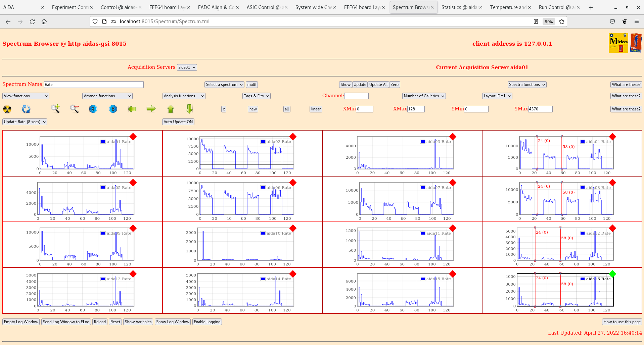Click the linear scale button

point(316,109)
